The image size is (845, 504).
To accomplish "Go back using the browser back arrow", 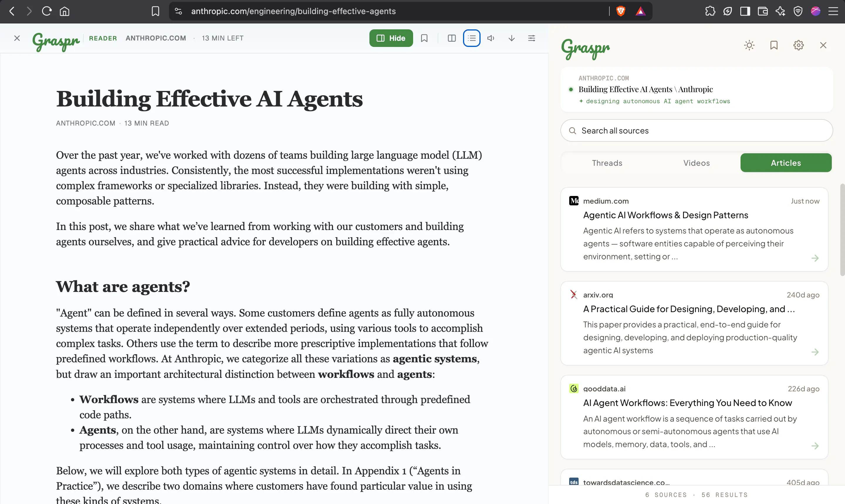I will pyautogui.click(x=12, y=11).
